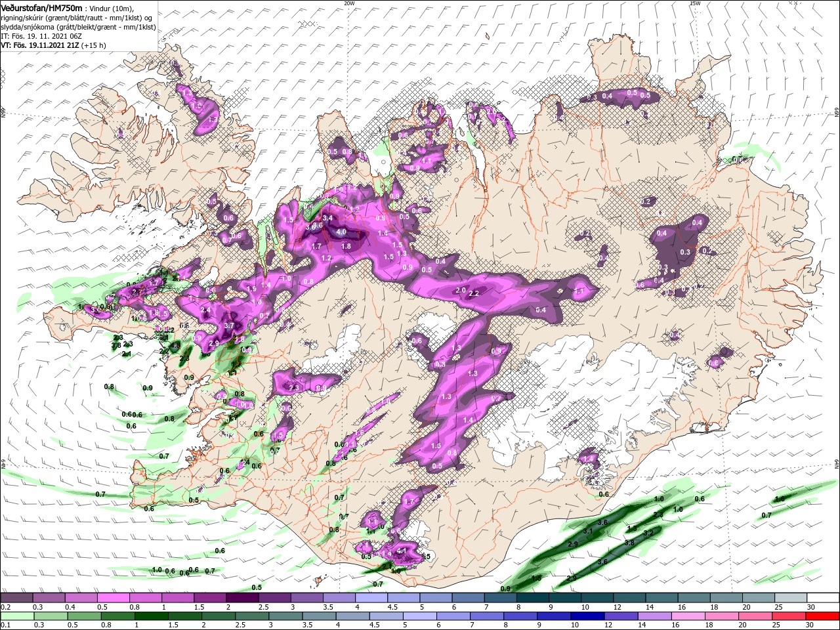Click the IT: Fös. 19. 11. 2021 06Z line
This screenshot has height=630, width=840.
click(x=41, y=36)
